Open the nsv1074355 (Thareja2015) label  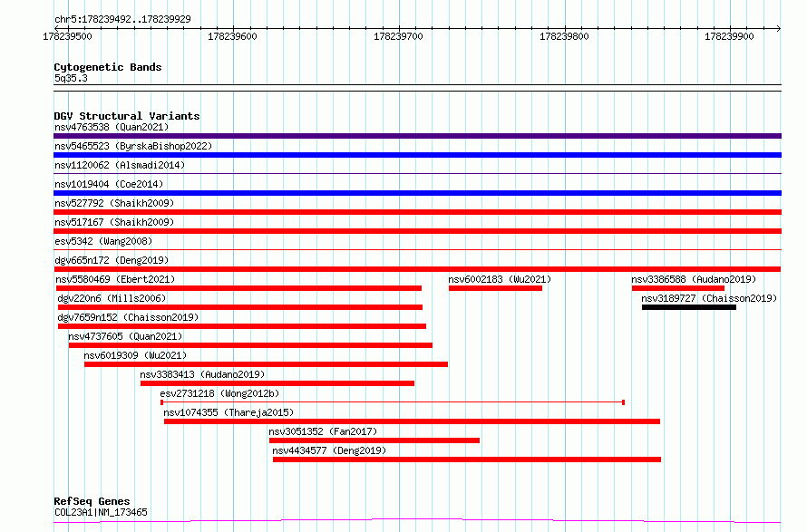[228, 412]
